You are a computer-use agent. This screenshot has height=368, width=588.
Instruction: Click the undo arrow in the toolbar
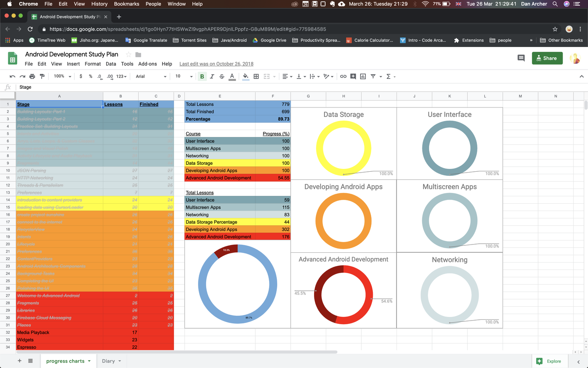coord(12,76)
